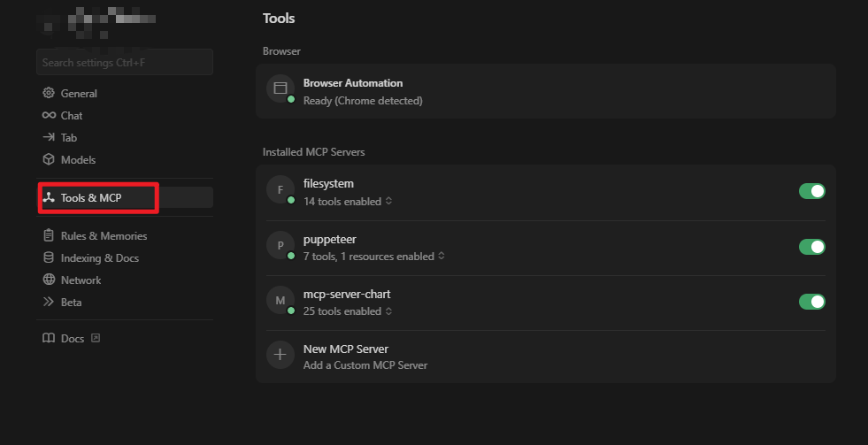The image size is (868, 445).
Task: Expand puppeteer's 7 tools, 1 resources list
Action: tap(373, 257)
